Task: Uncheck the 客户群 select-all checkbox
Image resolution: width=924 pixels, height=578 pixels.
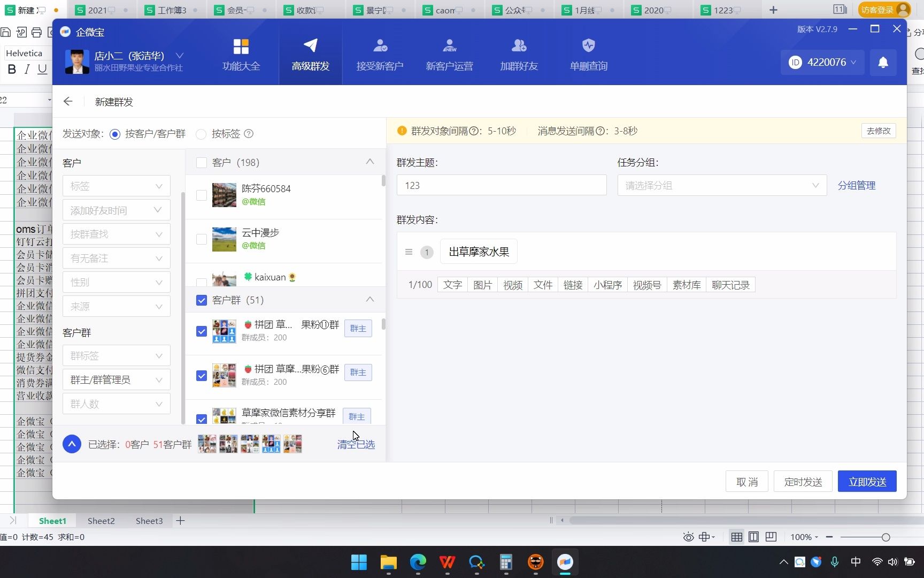Action: point(201,300)
